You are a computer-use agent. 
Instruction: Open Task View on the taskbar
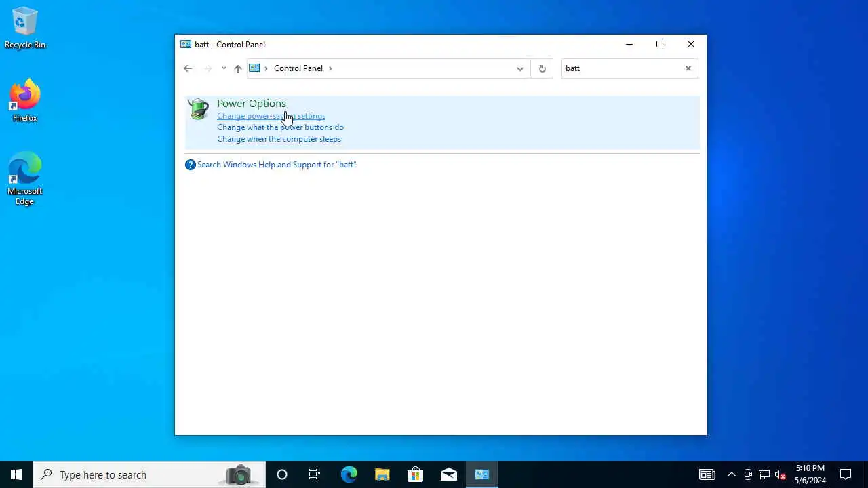tap(315, 474)
